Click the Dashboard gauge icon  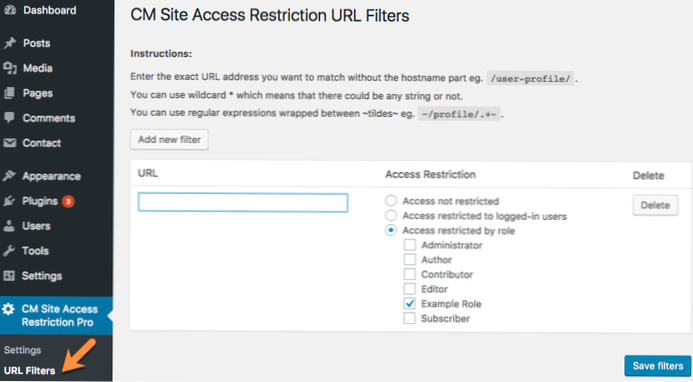[x=9, y=10]
